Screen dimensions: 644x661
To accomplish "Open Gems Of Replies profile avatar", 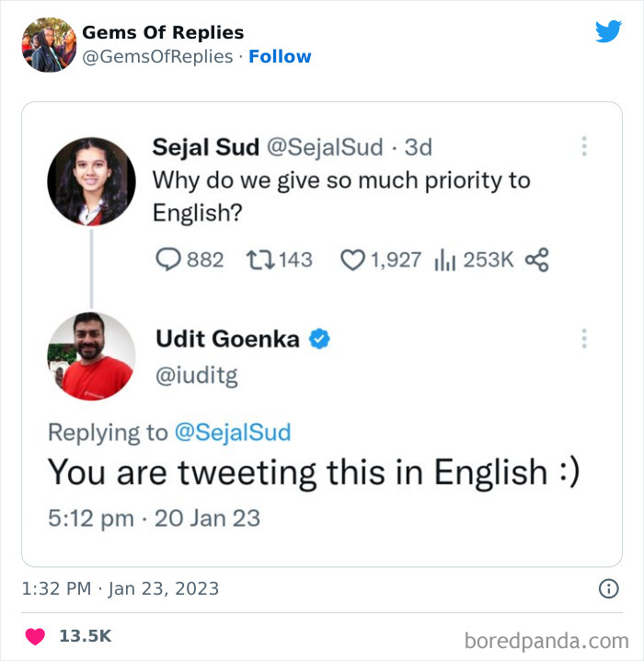I will [x=49, y=44].
